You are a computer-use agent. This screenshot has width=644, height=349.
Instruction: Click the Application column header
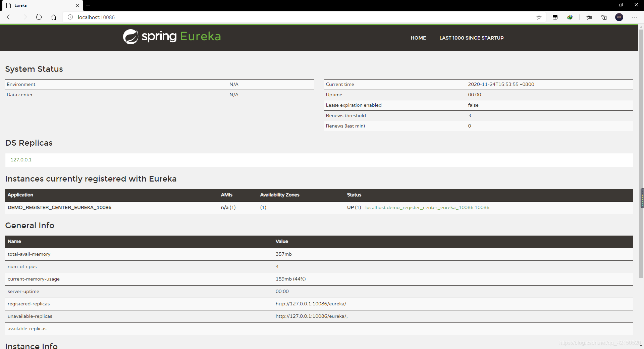[x=20, y=195]
